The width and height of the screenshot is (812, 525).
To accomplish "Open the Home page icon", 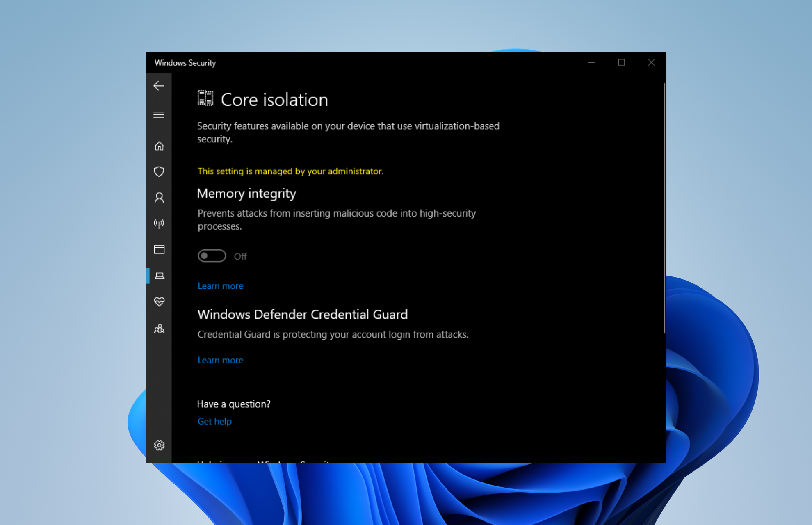I will (159, 146).
